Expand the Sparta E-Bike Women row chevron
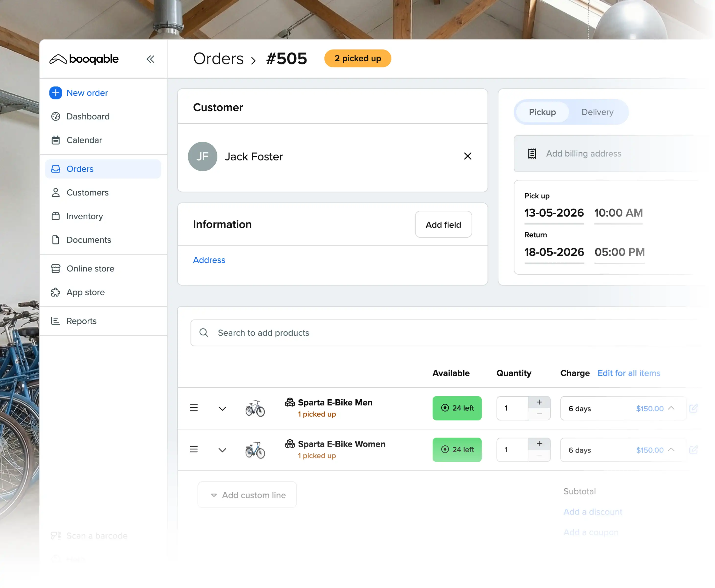This screenshot has width=715, height=588. click(x=222, y=450)
